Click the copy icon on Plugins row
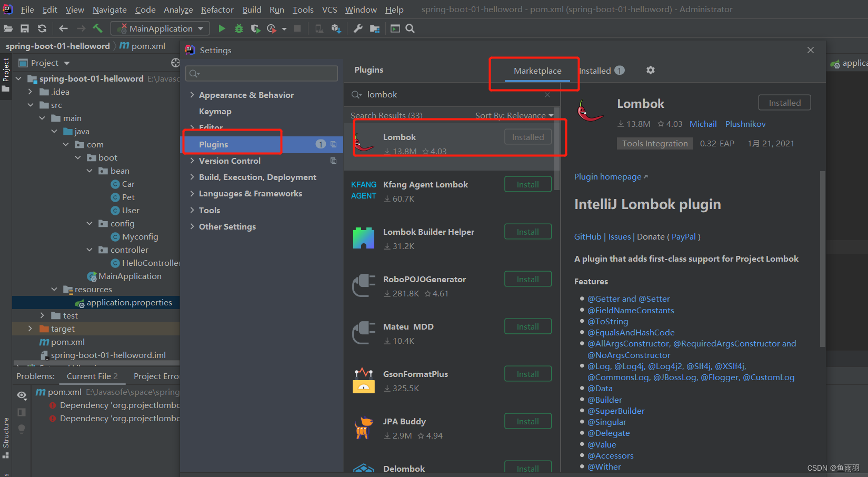This screenshot has height=477, width=868. pyautogui.click(x=333, y=144)
